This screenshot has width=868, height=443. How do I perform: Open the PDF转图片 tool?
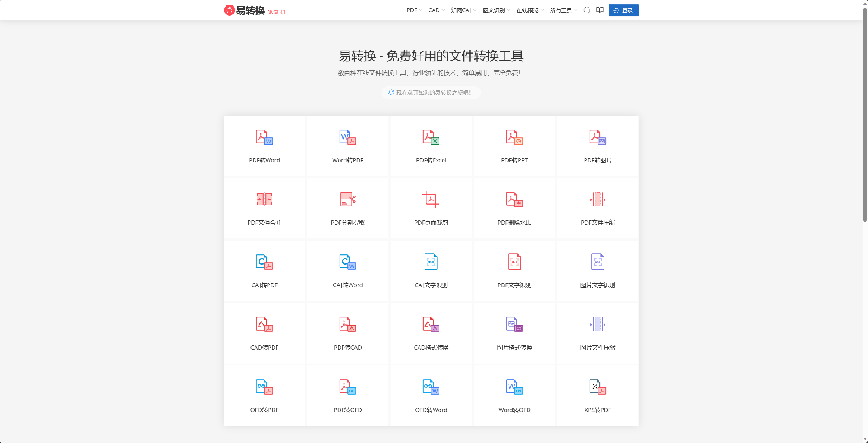(597, 146)
